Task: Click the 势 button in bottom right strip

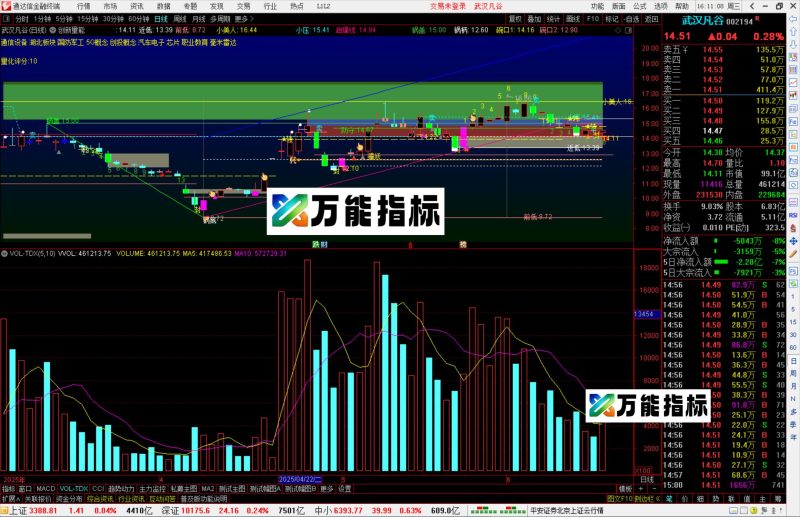Action: [x=716, y=499]
